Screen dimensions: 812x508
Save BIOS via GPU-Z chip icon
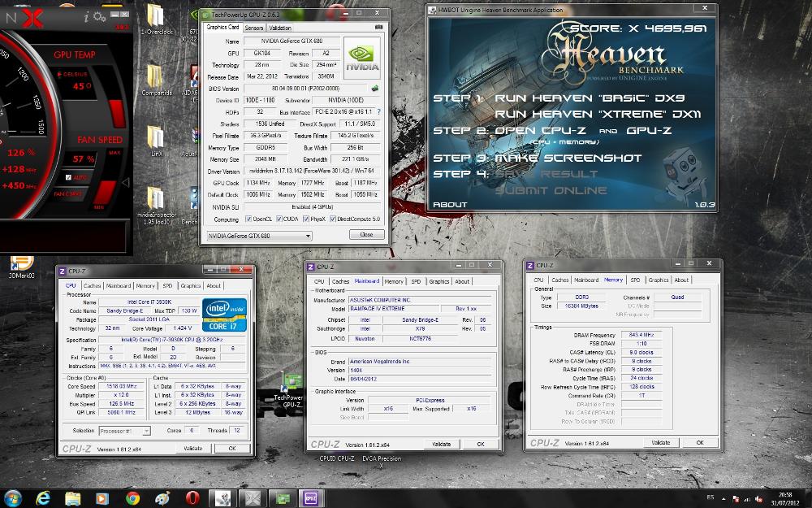(x=375, y=89)
